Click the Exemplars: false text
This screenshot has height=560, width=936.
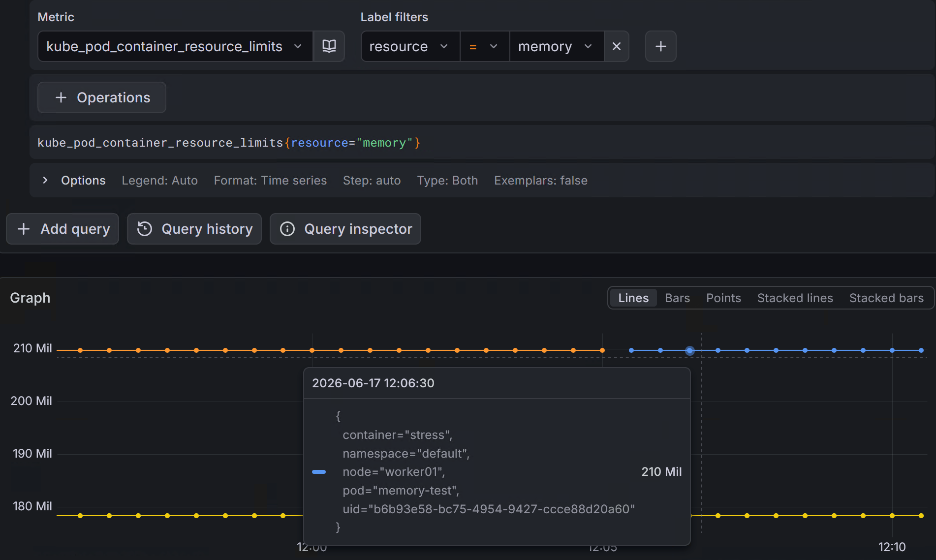coord(541,181)
